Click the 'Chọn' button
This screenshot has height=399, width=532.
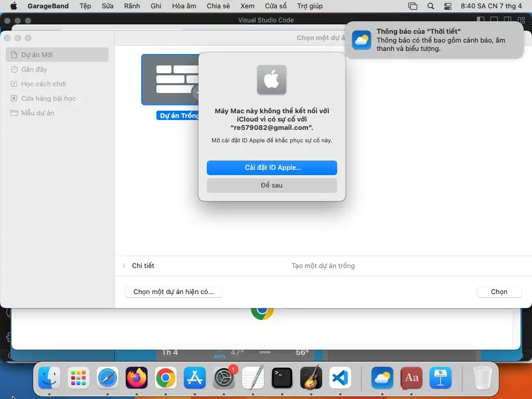pos(499,292)
